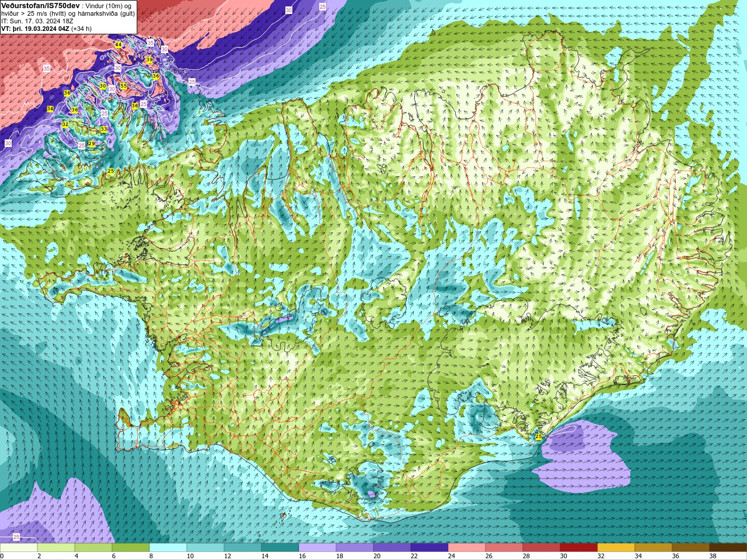This screenshot has height=560, width=747.
Task: Click the "IT: Sun. 17. 03. 2024 18Z" line
Action: click(x=37, y=21)
